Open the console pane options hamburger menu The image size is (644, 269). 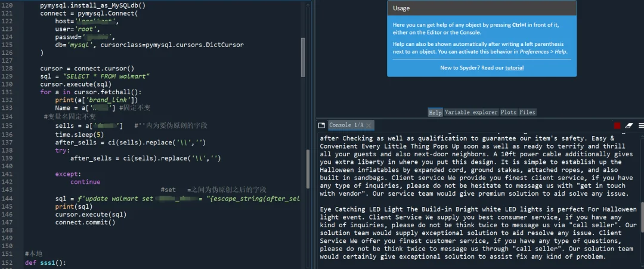[641, 126]
